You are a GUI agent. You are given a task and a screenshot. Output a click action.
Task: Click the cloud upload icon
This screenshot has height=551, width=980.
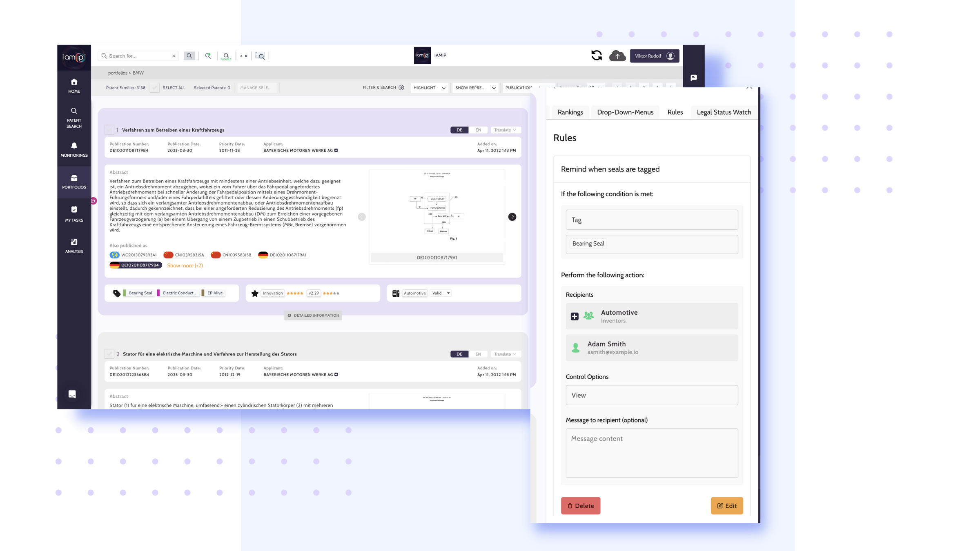(x=617, y=56)
